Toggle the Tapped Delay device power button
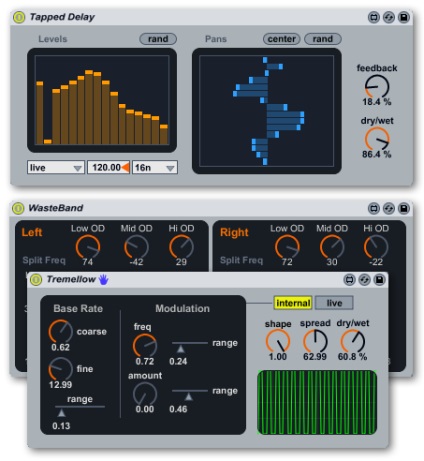Viewport: 424px width, 461px height. (x=19, y=17)
